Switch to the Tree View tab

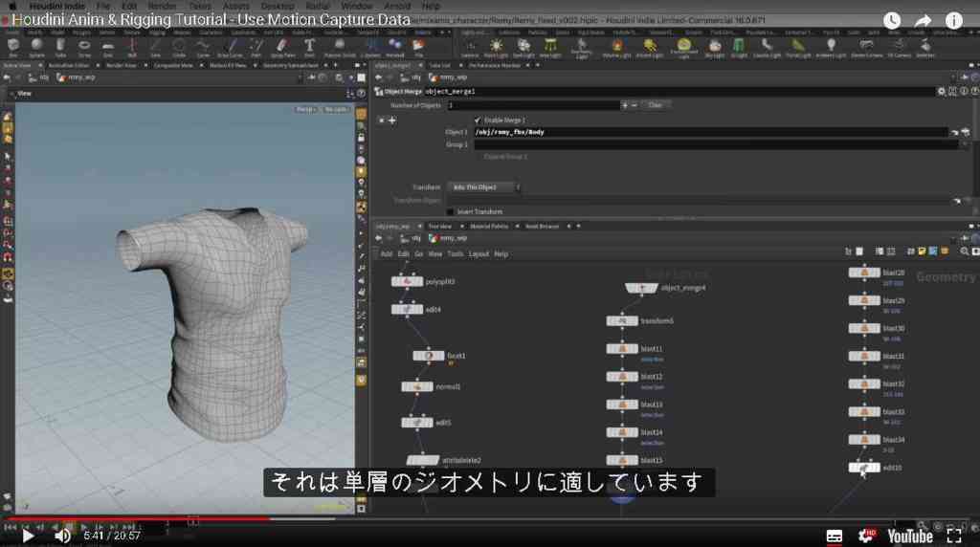tap(440, 226)
